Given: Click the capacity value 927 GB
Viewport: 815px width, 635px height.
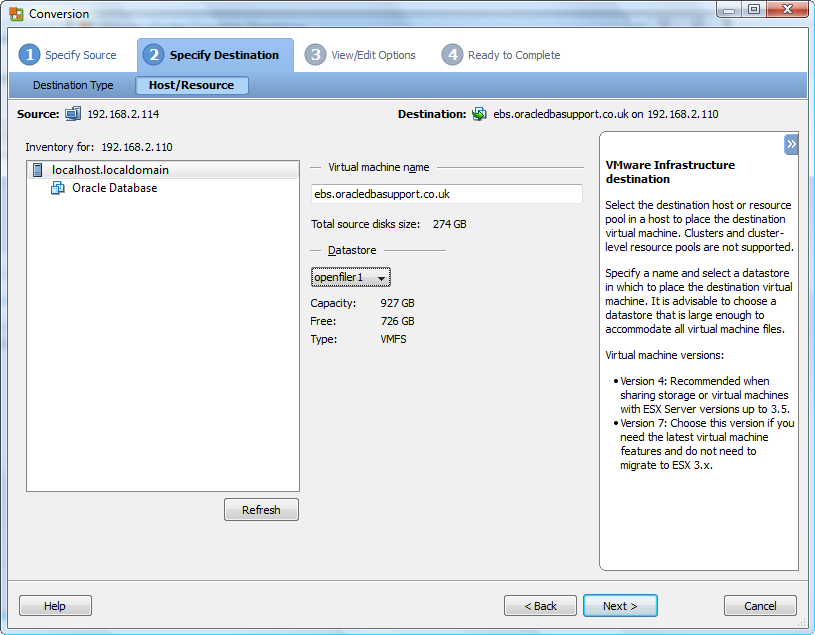Looking at the screenshot, I should point(398,303).
